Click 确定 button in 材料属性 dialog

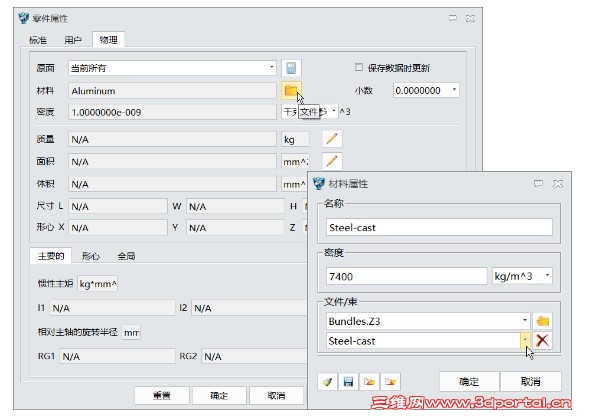click(x=469, y=382)
